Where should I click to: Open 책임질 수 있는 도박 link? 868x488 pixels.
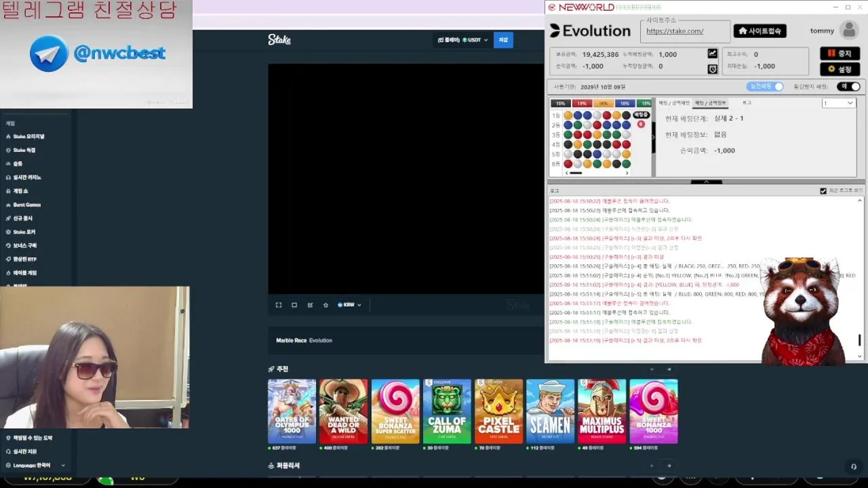[28, 438]
